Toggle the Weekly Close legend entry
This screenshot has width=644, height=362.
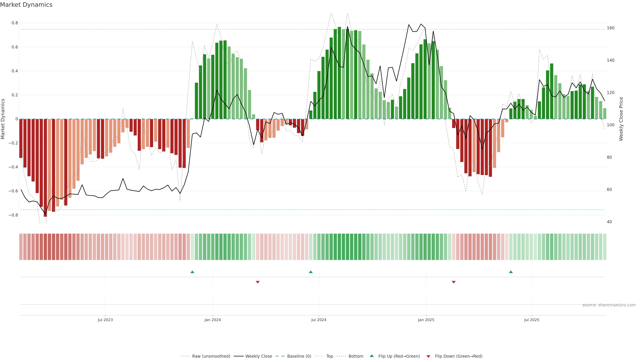click(x=258, y=356)
